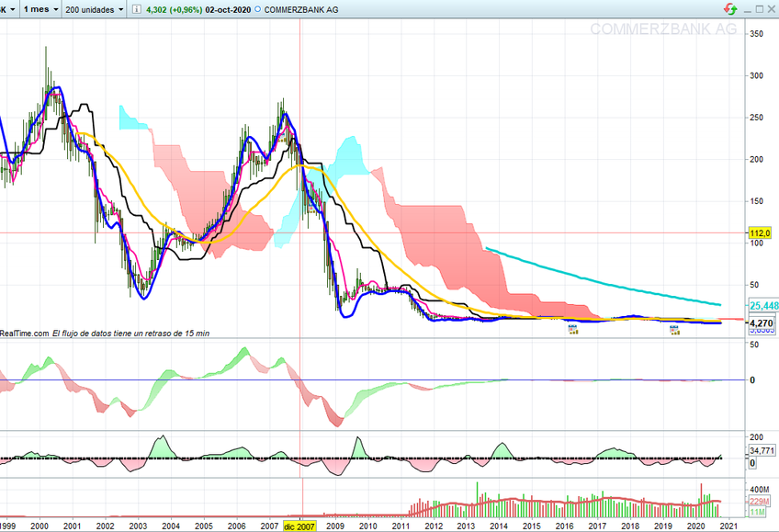
Task: Click the COMMERZBANK AG title in the header bar
Action: 301,9
